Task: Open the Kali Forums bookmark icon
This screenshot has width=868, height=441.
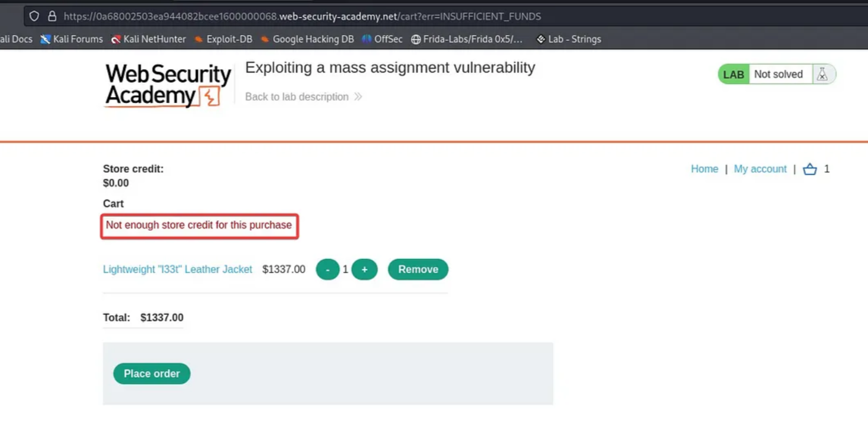Action: tap(44, 39)
